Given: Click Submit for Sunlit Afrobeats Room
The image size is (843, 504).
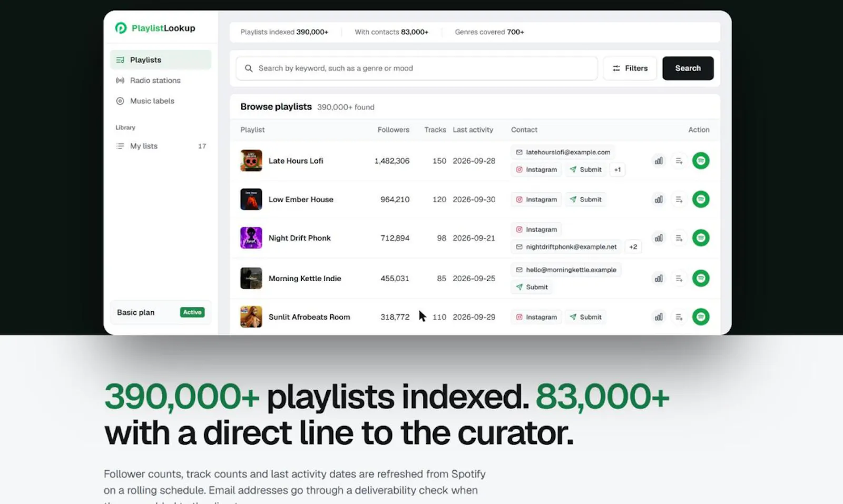Looking at the screenshot, I should point(585,317).
